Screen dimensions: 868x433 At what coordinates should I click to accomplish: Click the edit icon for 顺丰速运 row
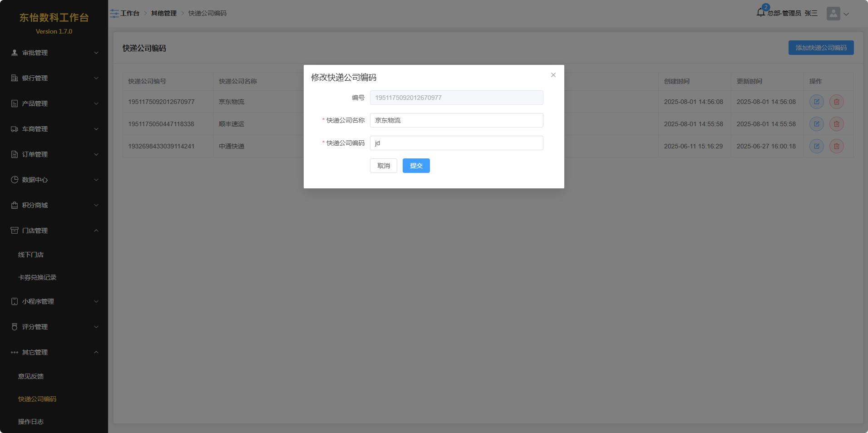816,124
